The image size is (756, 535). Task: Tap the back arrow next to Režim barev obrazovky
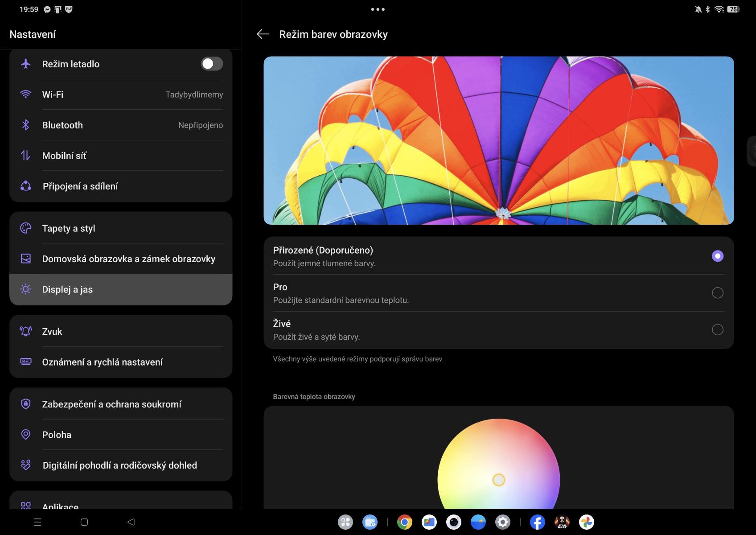[263, 34]
